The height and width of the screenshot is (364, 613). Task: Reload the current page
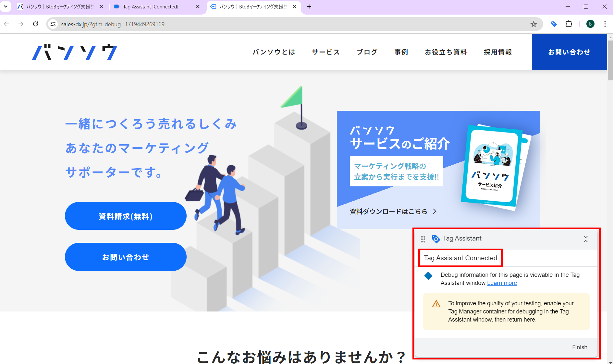pos(36,24)
